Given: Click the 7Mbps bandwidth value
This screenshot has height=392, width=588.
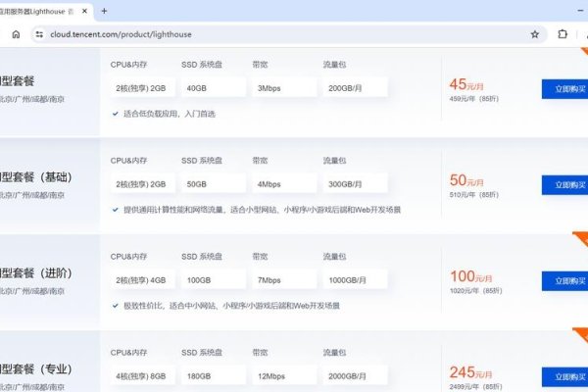Looking at the screenshot, I should (284, 280).
